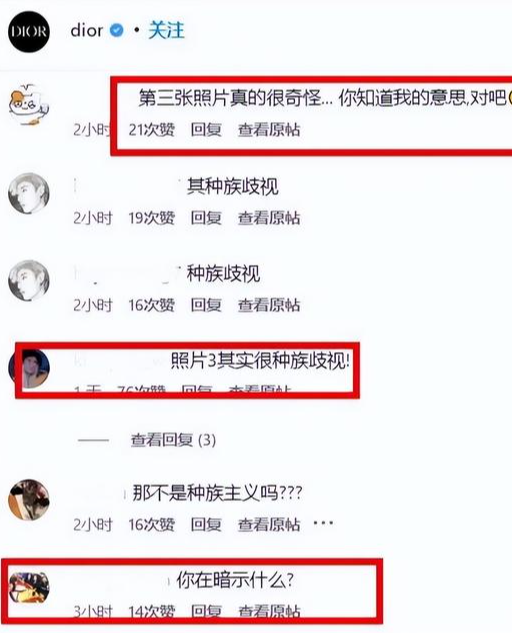The height and width of the screenshot is (633, 512).
Task: Click 14次赞 likes count
Action: point(151,612)
